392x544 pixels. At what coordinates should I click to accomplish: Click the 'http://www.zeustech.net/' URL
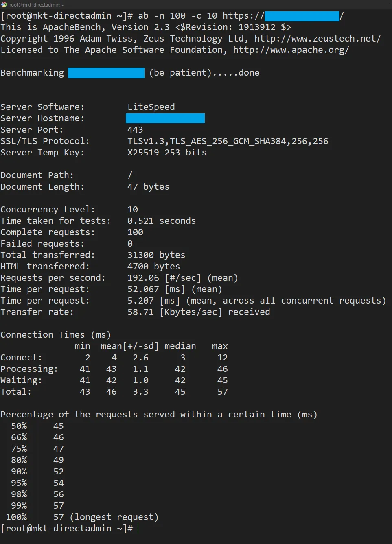[x=318, y=39]
